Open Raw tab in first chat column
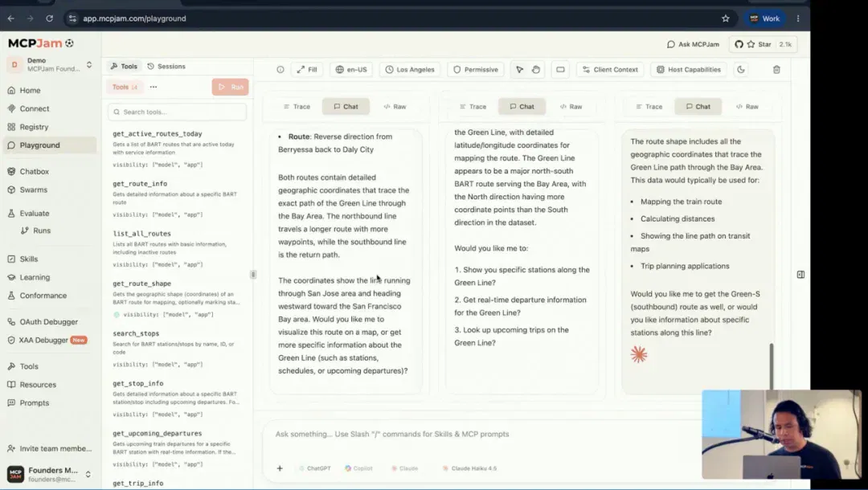The width and height of the screenshot is (868, 490). click(x=395, y=107)
